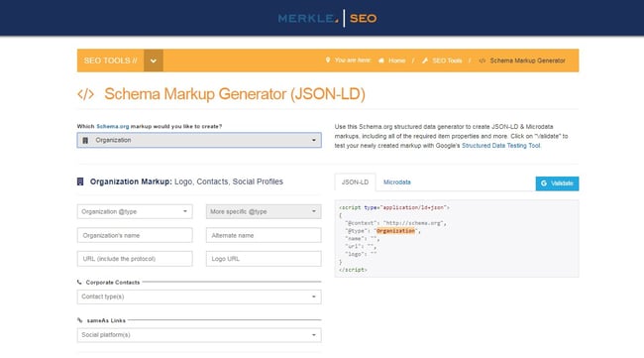Click the location pin icon in breadcrumb
The height and width of the screenshot is (358, 644).
tap(328, 60)
